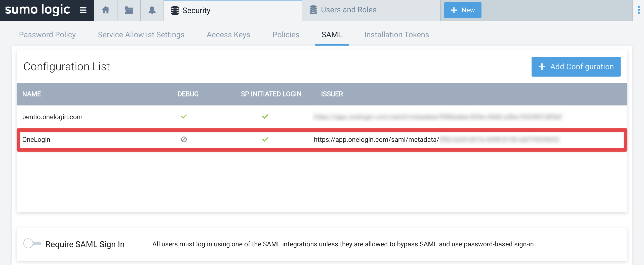Click the Configuration List heading
Viewport: 644px width, 265px height.
[67, 67]
